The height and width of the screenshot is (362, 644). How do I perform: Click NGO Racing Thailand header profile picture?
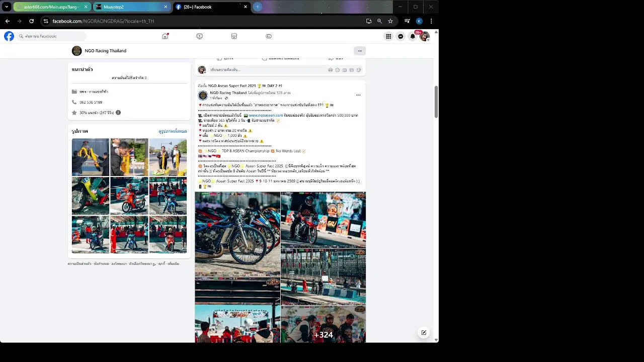(x=76, y=51)
